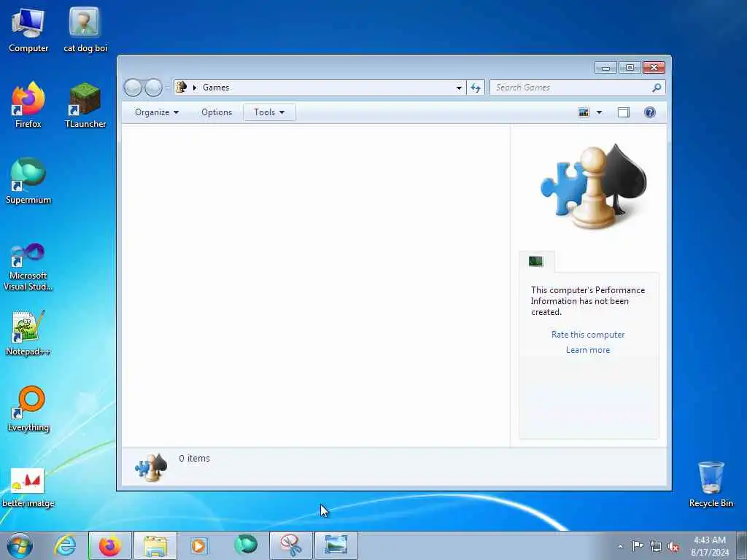Toggle the preview pane button
The height and width of the screenshot is (560, 747).
point(624,112)
